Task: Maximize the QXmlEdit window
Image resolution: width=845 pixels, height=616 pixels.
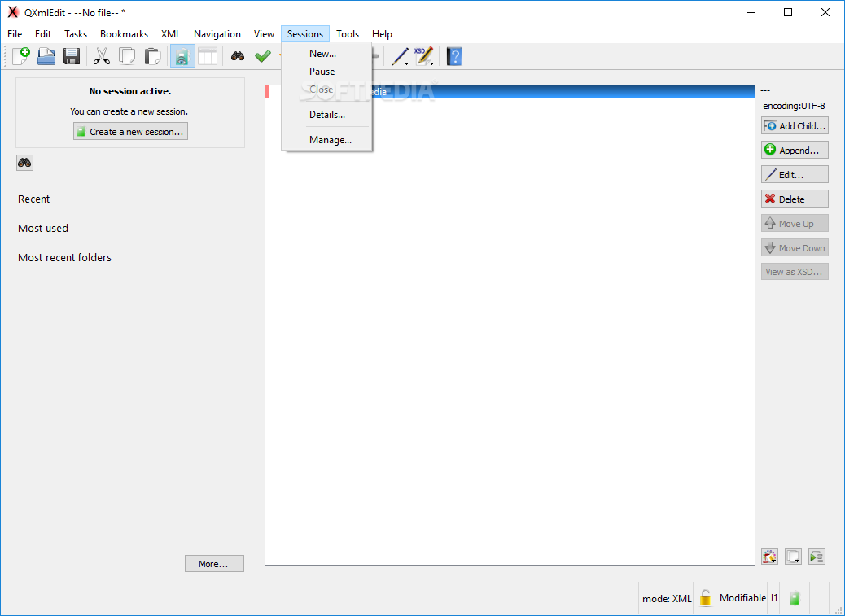Action: [788, 12]
